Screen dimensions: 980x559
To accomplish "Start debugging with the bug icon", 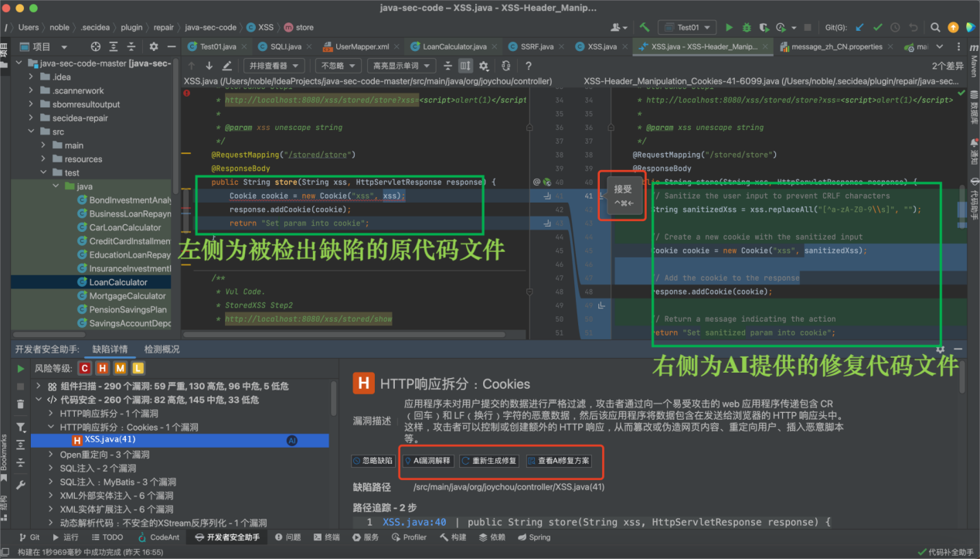I will (x=747, y=27).
